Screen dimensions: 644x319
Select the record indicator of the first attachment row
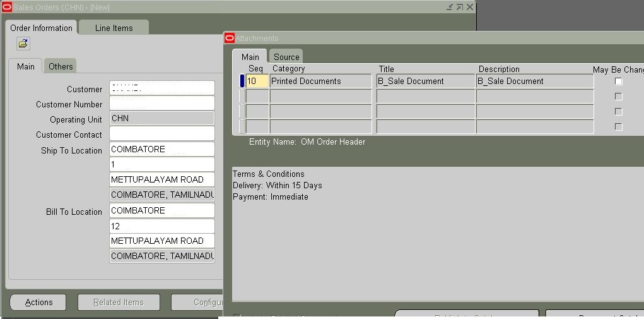point(242,81)
